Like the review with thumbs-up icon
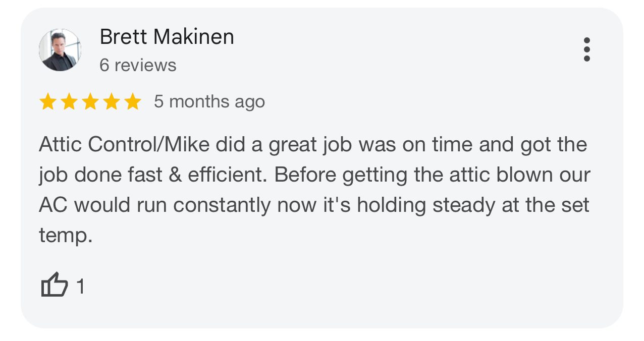The width and height of the screenshot is (644, 341). (54, 285)
